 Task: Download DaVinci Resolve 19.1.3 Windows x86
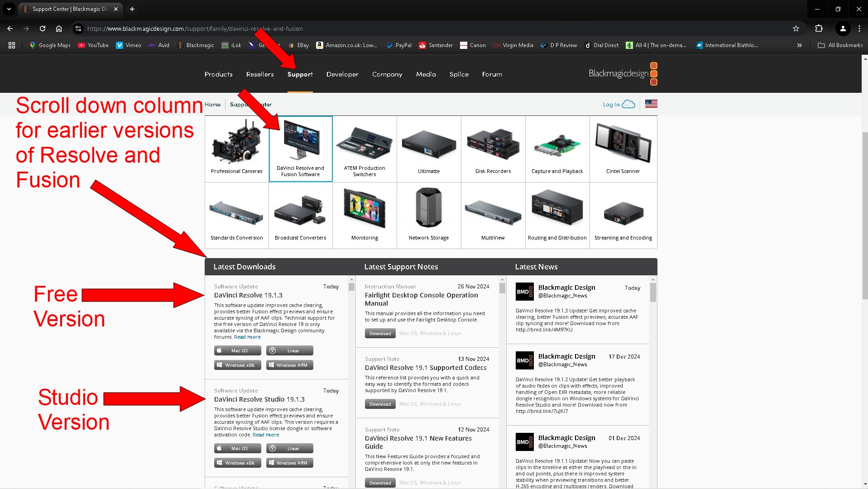238,365
